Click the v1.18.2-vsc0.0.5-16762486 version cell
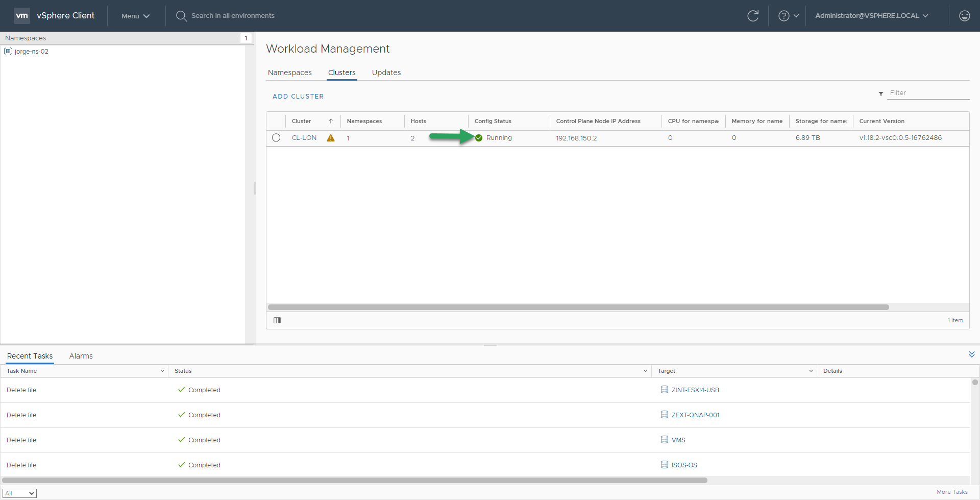The width and height of the screenshot is (980, 500). click(x=901, y=138)
